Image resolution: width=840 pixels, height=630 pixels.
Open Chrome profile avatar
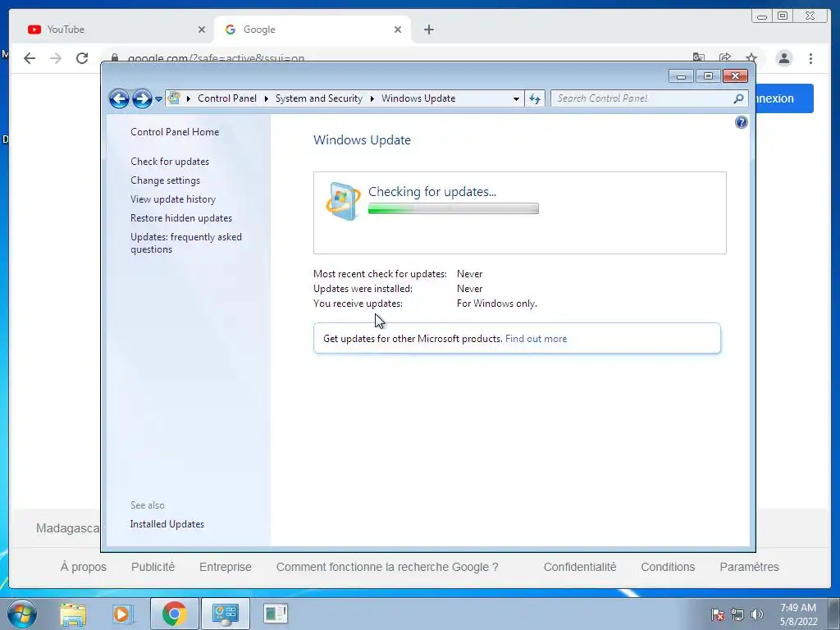coord(783,58)
